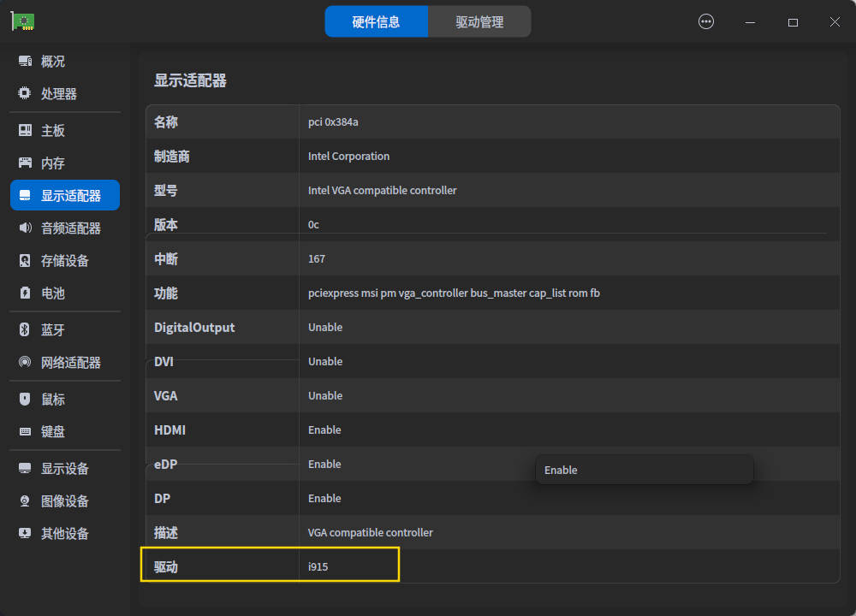Open the 概况 overview icon in sidebar
856x616 pixels.
point(25,61)
